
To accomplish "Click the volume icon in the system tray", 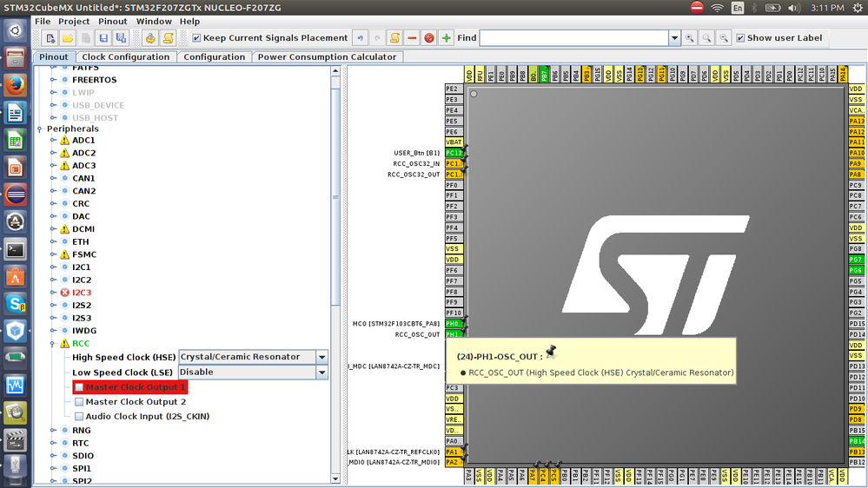I will pyautogui.click(x=794, y=8).
